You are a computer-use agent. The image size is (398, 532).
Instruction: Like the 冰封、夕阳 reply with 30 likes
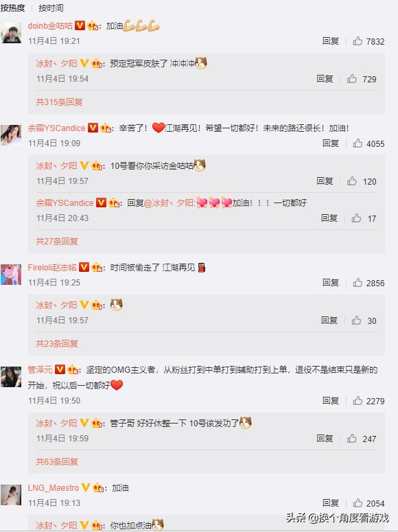tap(356, 321)
